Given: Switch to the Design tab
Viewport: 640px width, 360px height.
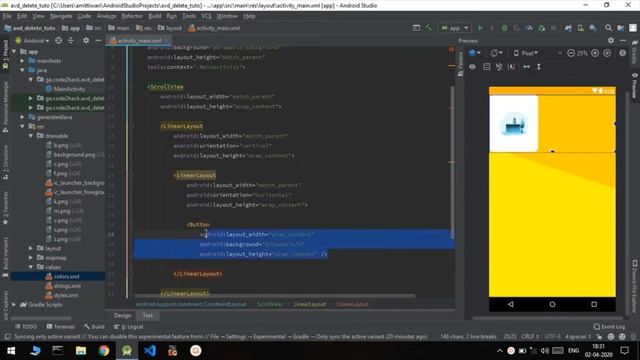Looking at the screenshot, I should [122, 316].
